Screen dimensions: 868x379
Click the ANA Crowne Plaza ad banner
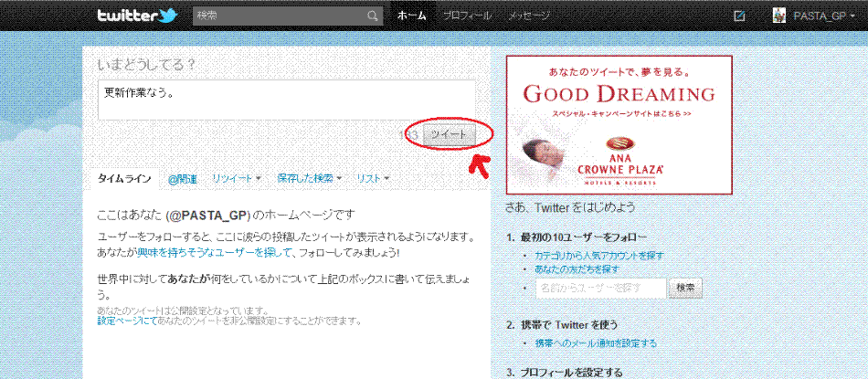[x=619, y=125]
